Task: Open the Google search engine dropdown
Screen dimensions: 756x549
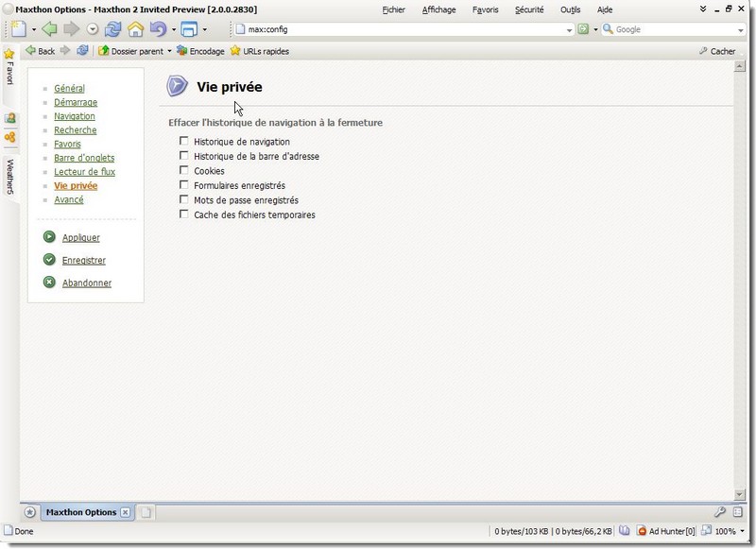Action: [740, 30]
